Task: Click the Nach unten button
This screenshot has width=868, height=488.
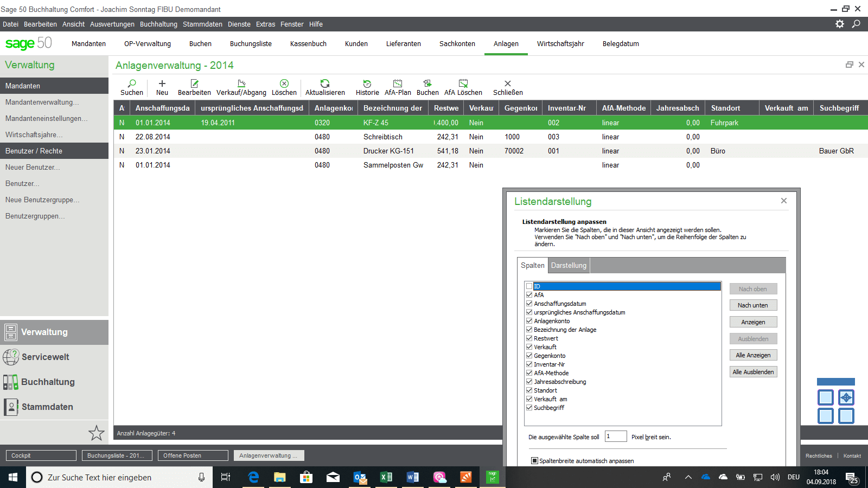Action: [x=753, y=305]
